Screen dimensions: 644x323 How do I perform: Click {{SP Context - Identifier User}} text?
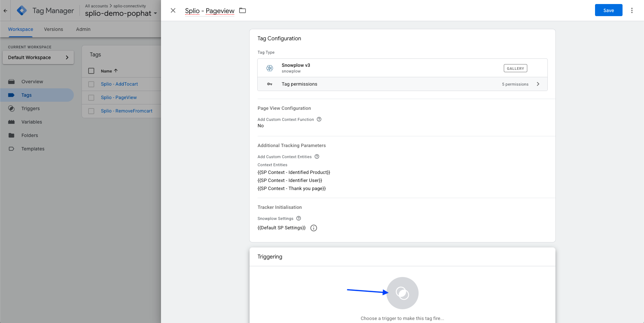(x=290, y=180)
